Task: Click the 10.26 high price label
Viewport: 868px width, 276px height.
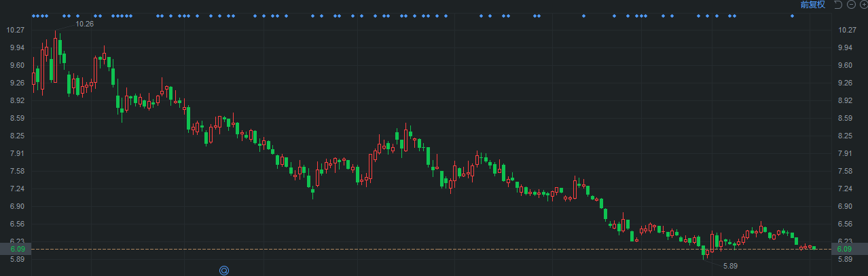Action: click(x=85, y=24)
